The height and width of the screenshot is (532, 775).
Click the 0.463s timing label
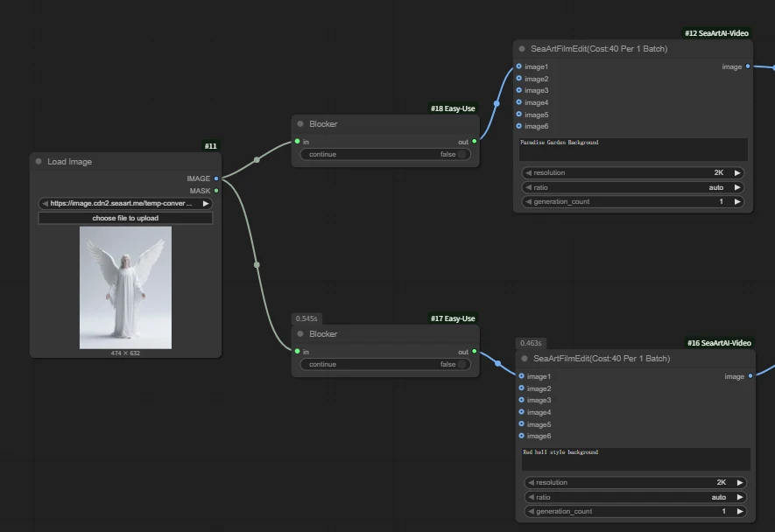(531, 343)
